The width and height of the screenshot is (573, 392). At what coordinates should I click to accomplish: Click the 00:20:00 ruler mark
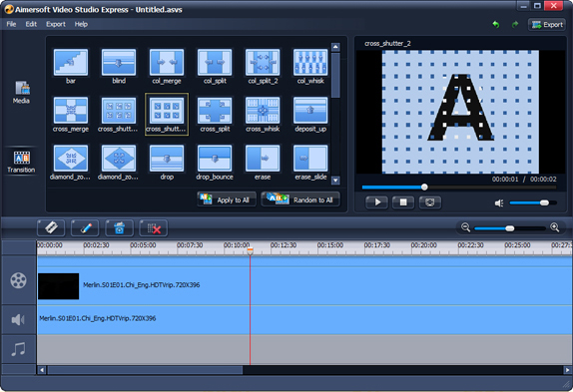pyautogui.click(x=424, y=245)
